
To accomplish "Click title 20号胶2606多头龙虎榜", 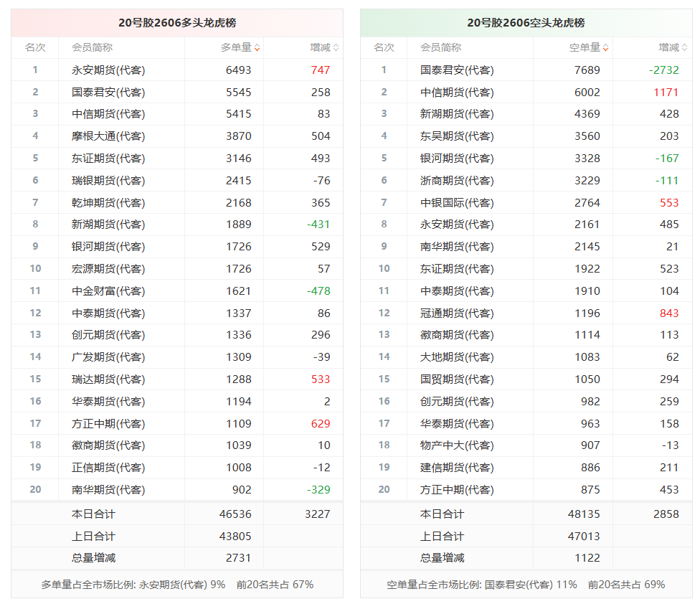I will click(x=177, y=23).
